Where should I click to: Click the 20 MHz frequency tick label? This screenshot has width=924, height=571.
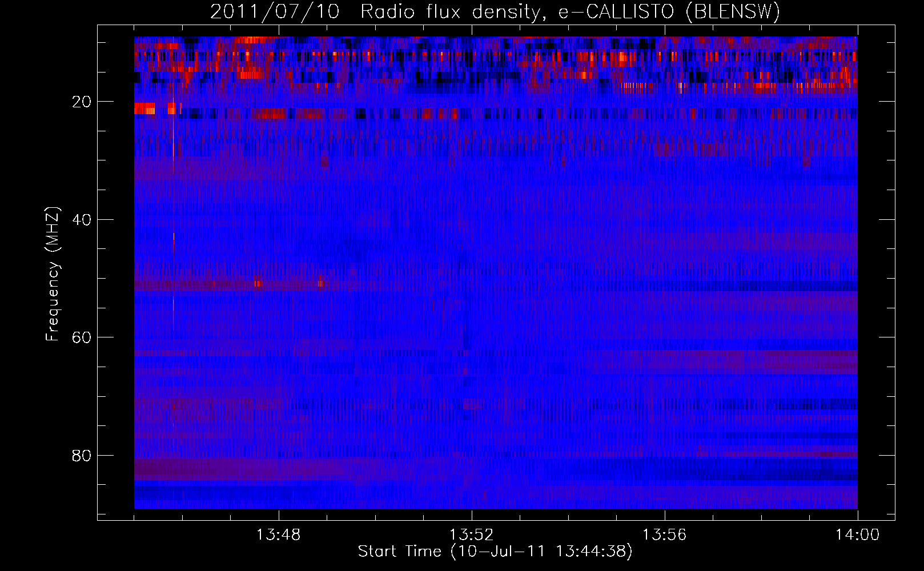coord(82,102)
